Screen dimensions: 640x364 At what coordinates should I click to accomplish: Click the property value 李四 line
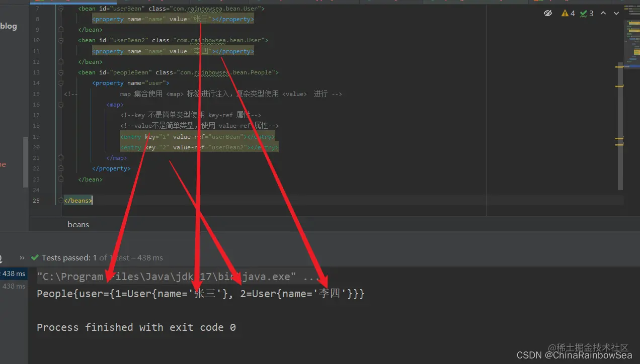[x=173, y=51]
